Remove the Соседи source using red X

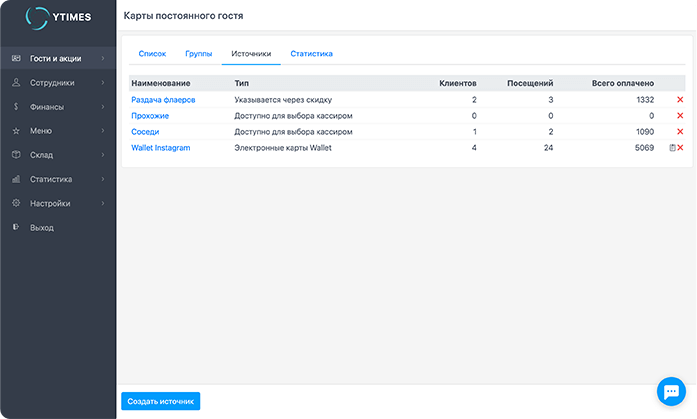[x=680, y=132]
